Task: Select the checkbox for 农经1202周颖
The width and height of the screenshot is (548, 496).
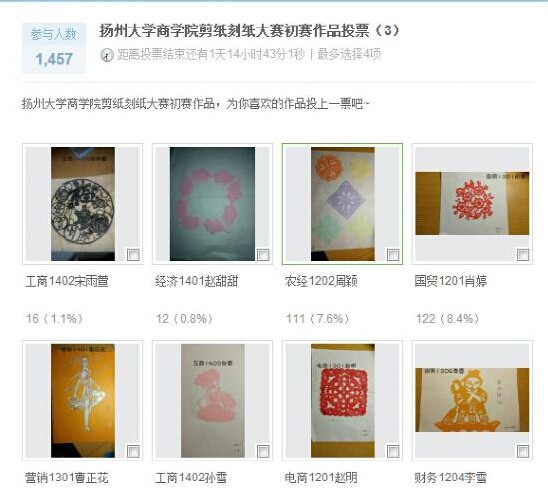Action: 393,255
